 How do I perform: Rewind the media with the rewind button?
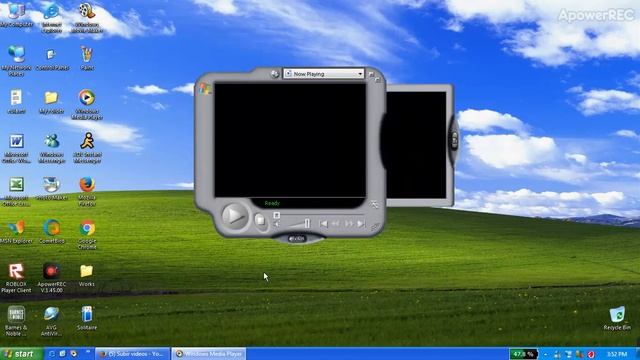336,224
